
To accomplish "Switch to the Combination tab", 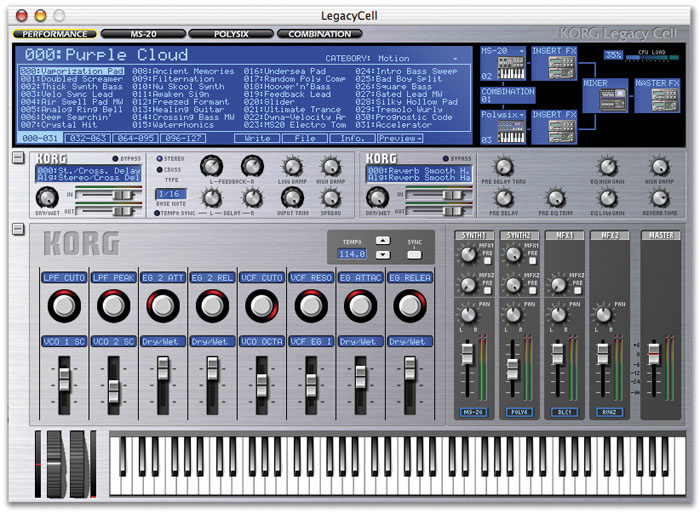I will 319,33.
